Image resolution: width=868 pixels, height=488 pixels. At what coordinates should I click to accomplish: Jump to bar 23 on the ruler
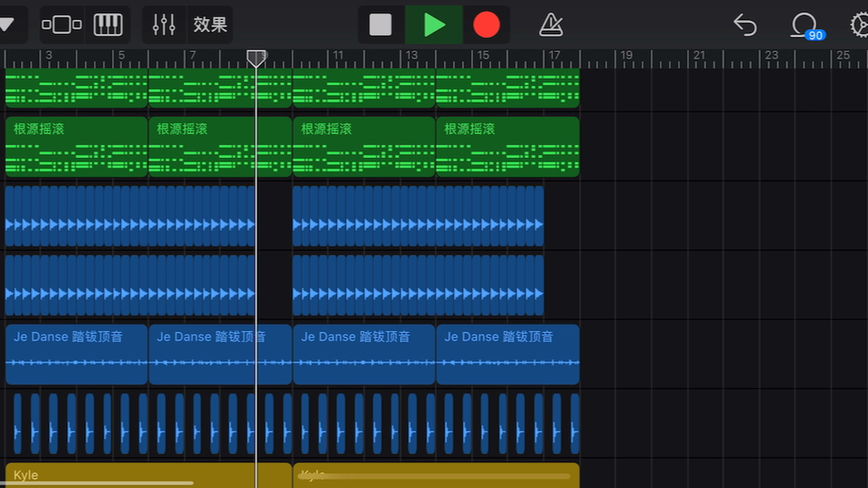(x=771, y=55)
